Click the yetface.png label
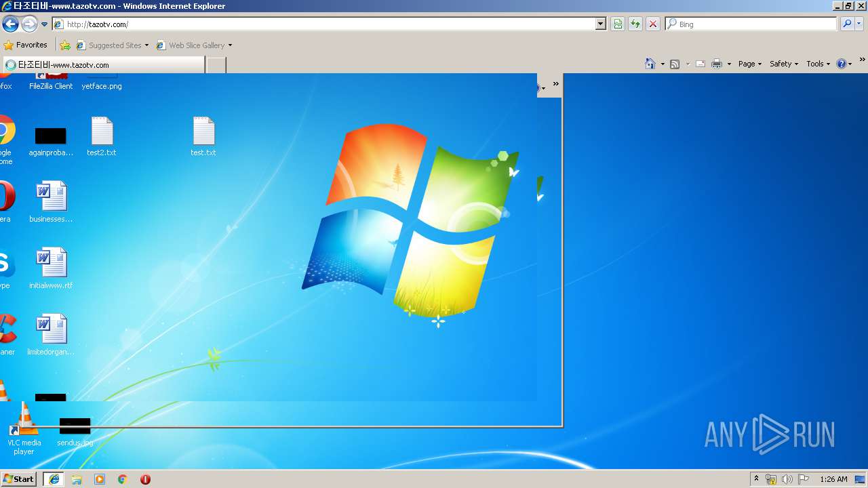 pos(102,86)
